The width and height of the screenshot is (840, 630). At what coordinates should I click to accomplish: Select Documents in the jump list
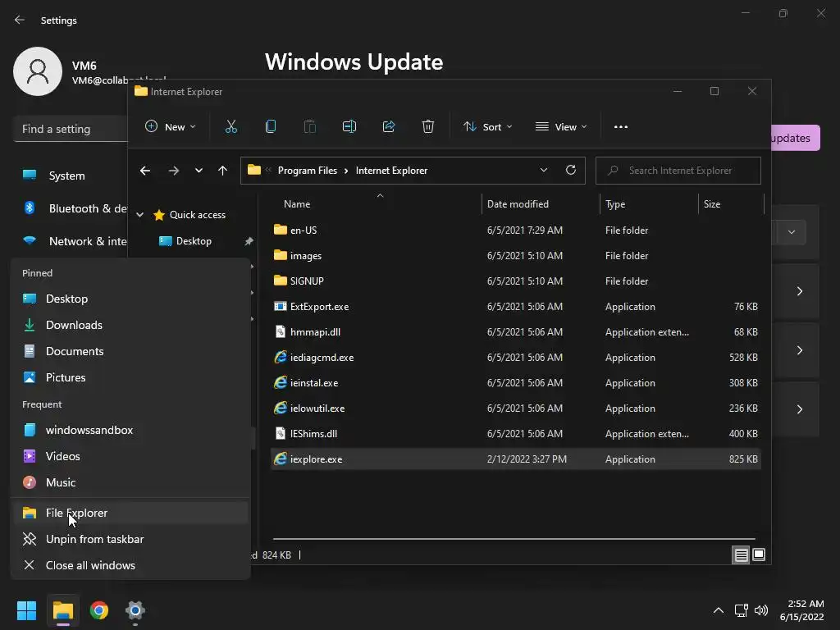click(130, 351)
